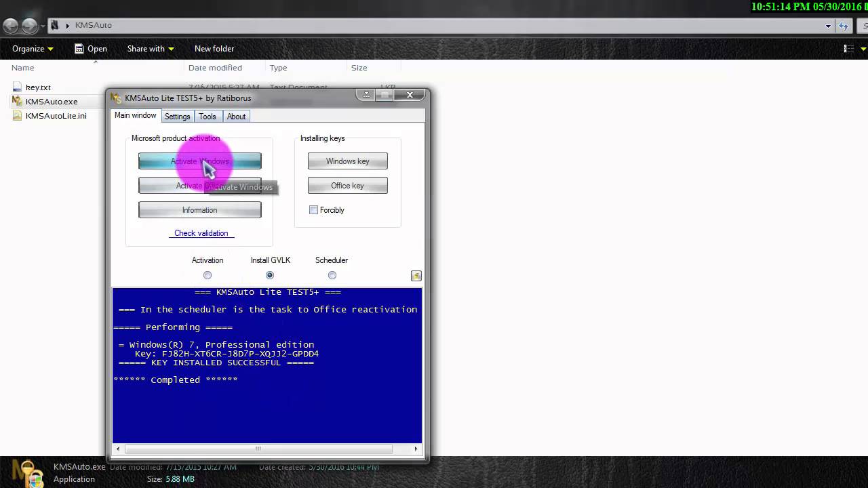Viewport: 868px width, 488px height.
Task: Select the key.txt file
Action: click(38, 87)
